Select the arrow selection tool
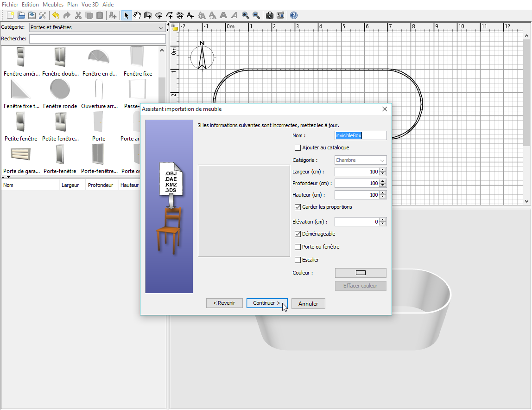 click(126, 15)
